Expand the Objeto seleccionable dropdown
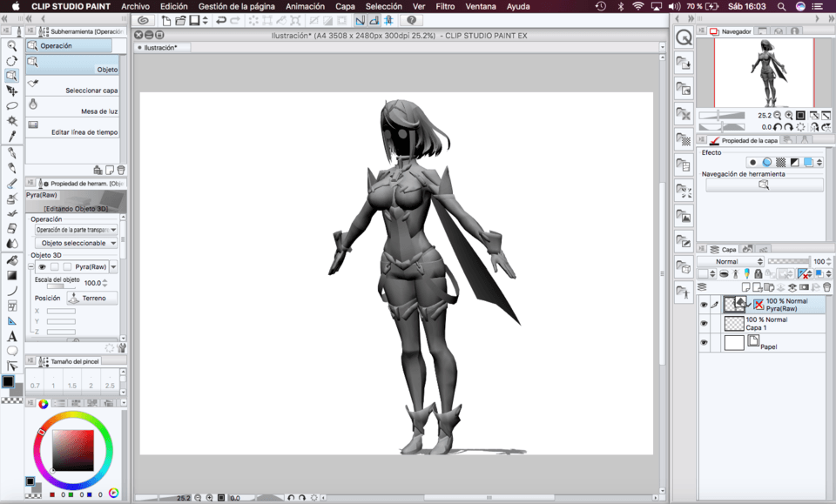The image size is (836, 504). coord(77,243)
